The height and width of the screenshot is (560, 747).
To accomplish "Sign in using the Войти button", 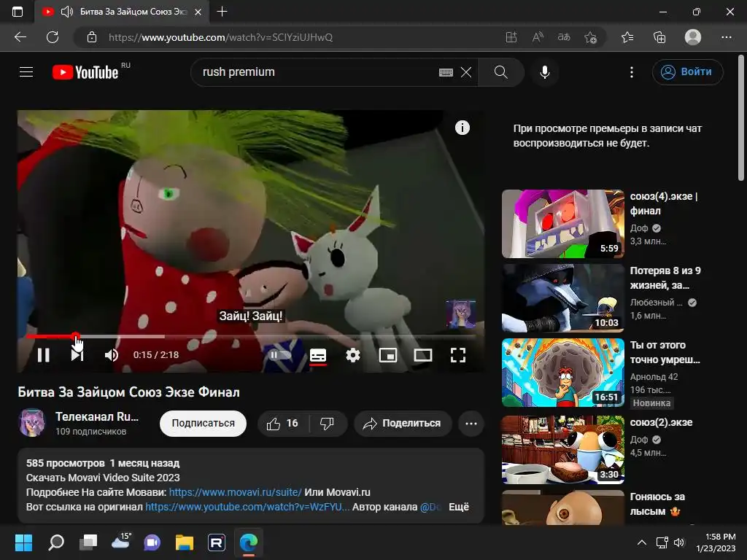I will point(687,72).
